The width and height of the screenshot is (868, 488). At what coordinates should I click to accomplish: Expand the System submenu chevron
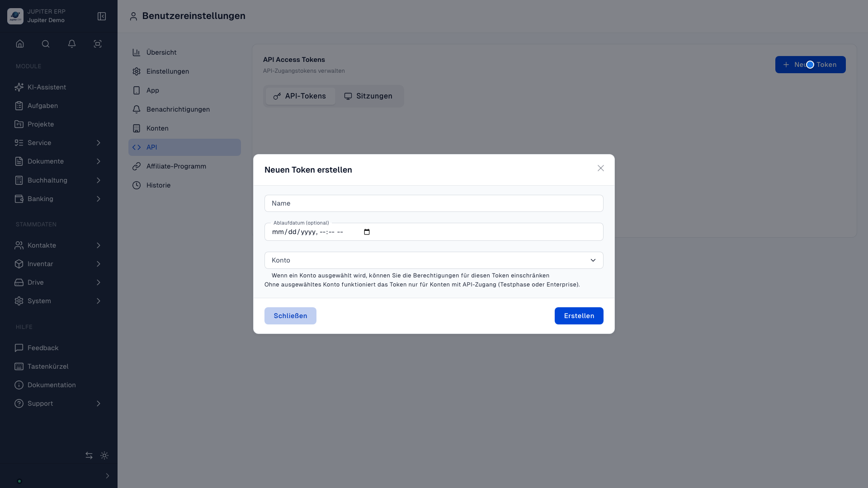point(99,301)
